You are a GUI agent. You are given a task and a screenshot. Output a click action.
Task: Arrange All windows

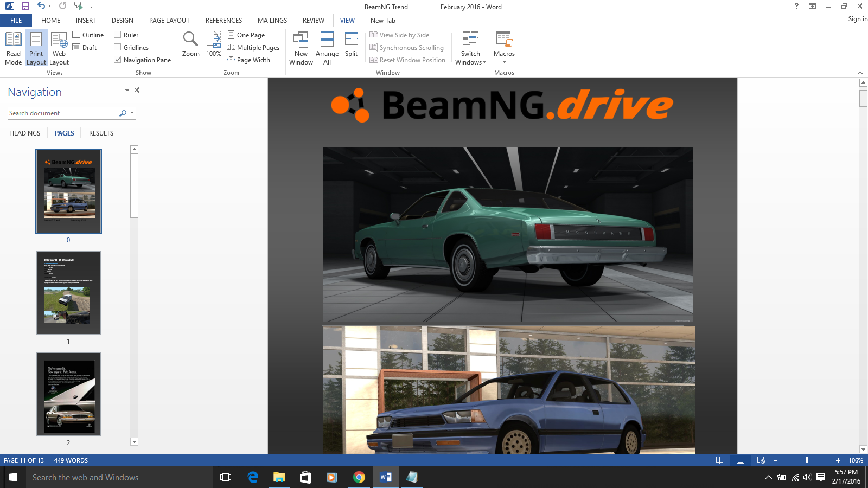[x=327, y=48]
